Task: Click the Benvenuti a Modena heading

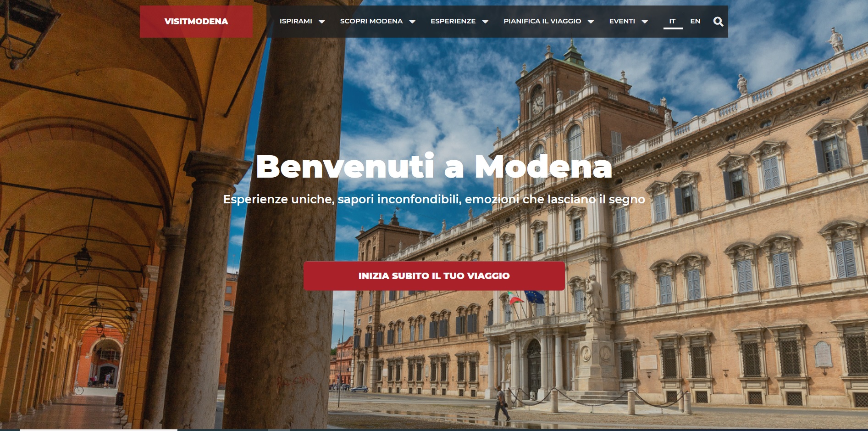Action: click(434, 167)
